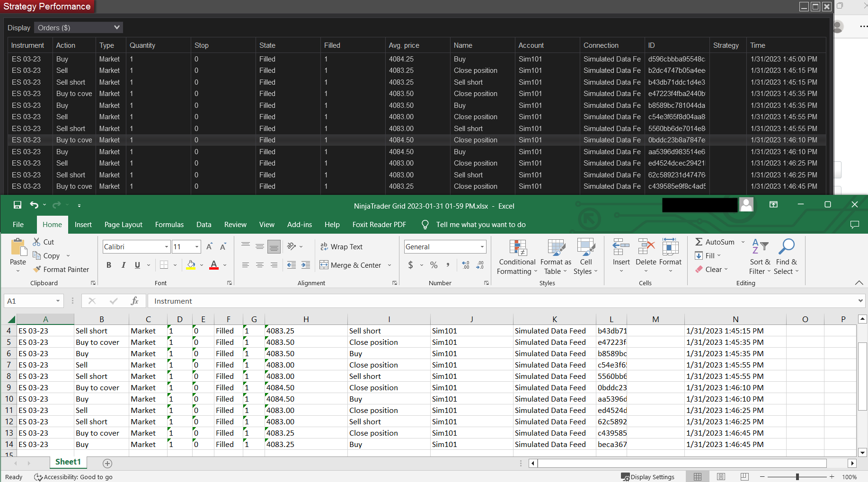Click the Cut button
Viewport: 868px width, 482px height.
tap(44, 242)
